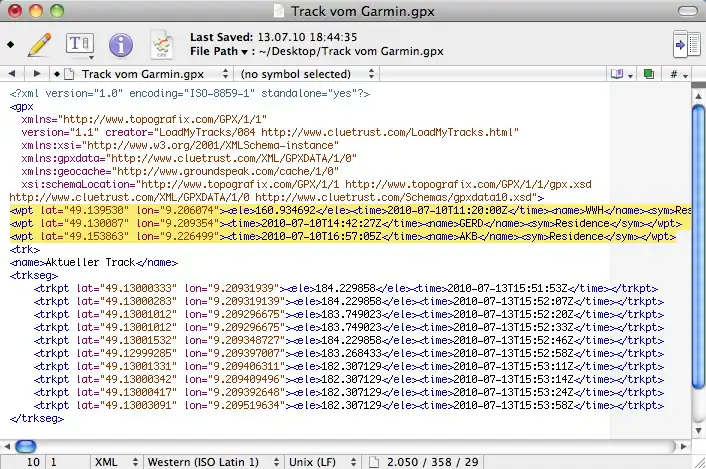Click the green counterpart navigation button
Screen dimensions: 706x469
(649, 74)
